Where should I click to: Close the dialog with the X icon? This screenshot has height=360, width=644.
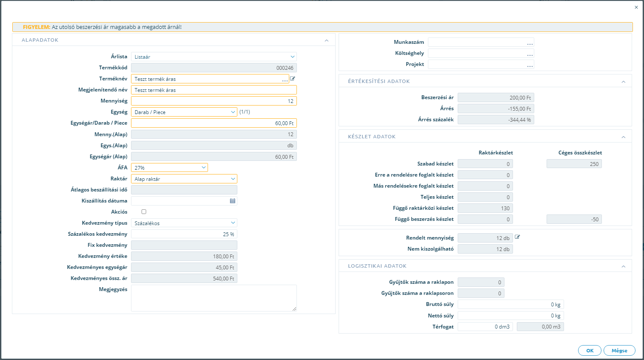[x=636, y=7]
